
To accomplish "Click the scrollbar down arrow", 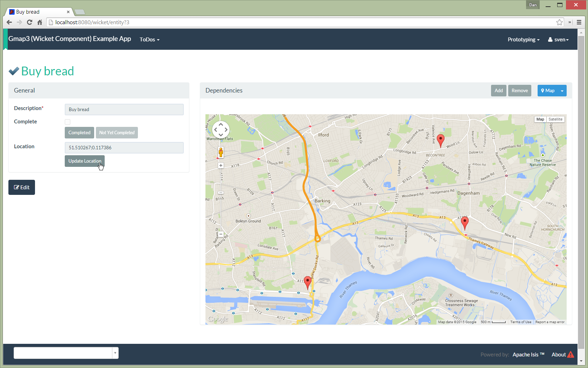I will tap(581, 361).
